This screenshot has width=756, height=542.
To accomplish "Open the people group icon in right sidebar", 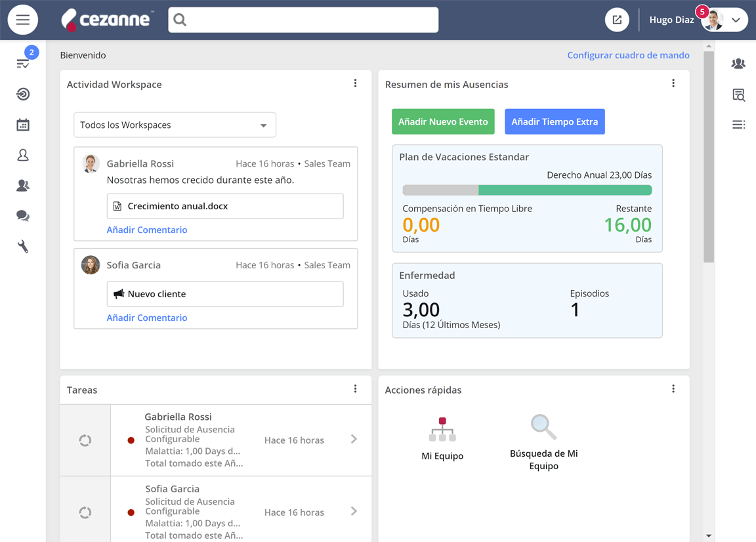I will coord(738,63).
